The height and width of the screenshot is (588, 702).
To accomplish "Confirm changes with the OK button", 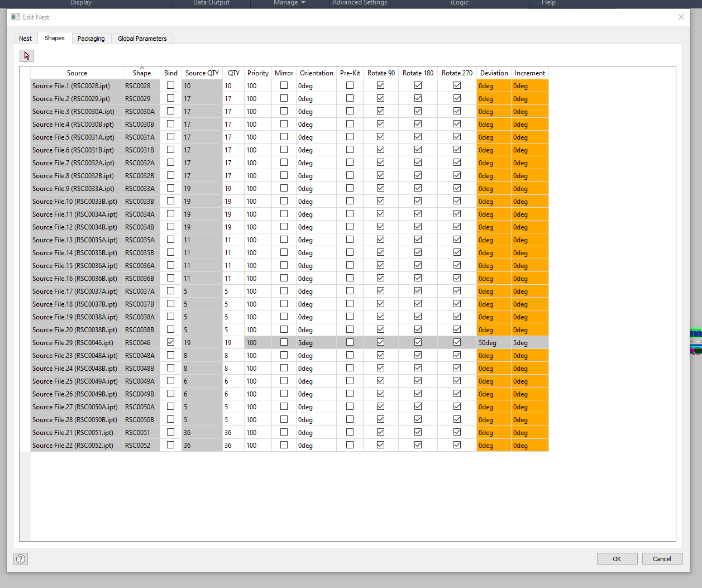I will pos(617,558).
